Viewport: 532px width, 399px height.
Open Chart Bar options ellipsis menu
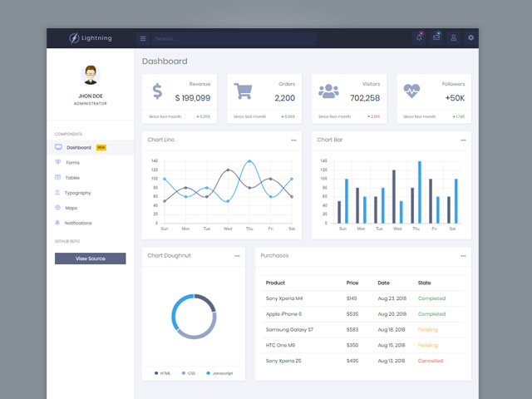tap(463, 140)
